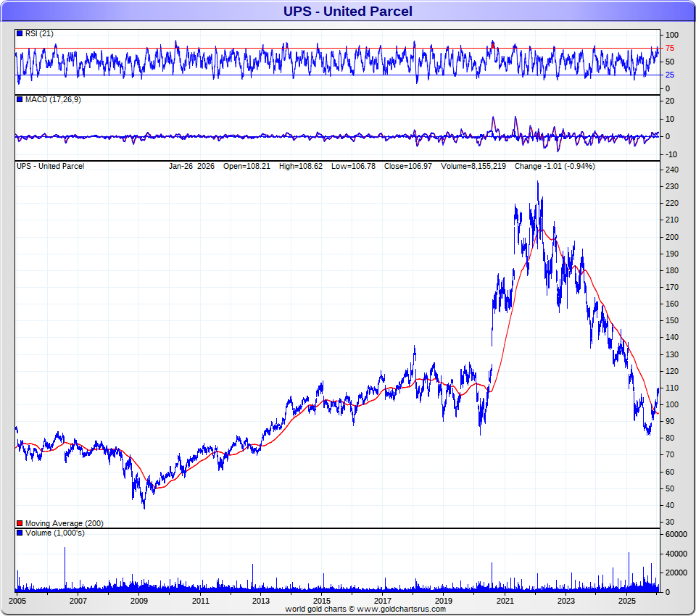Click the High=108.62 value
The height and width of the screenshot is (616, 696).
click(x=300, y=167)
